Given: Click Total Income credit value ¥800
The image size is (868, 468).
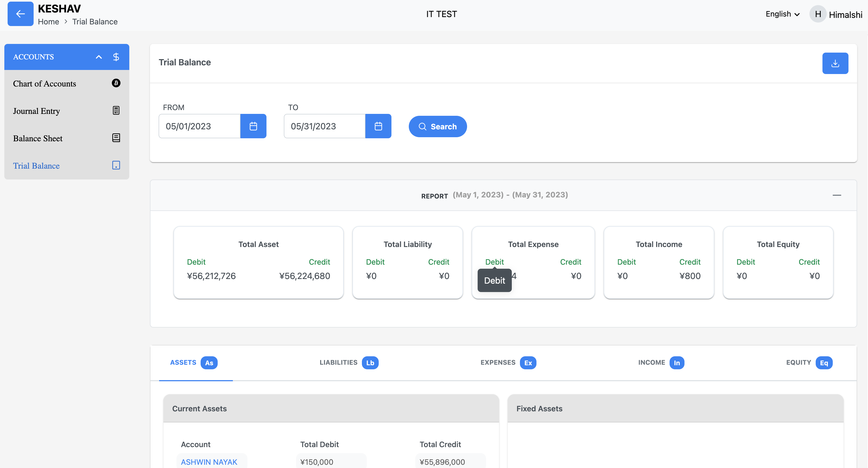Looking at the screenshot, I should pos(690,276).
